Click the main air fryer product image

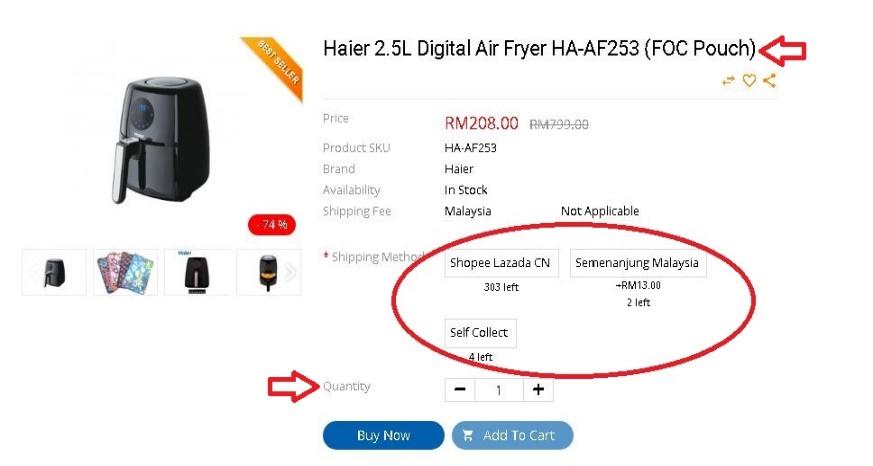click(x=163, y=139)
